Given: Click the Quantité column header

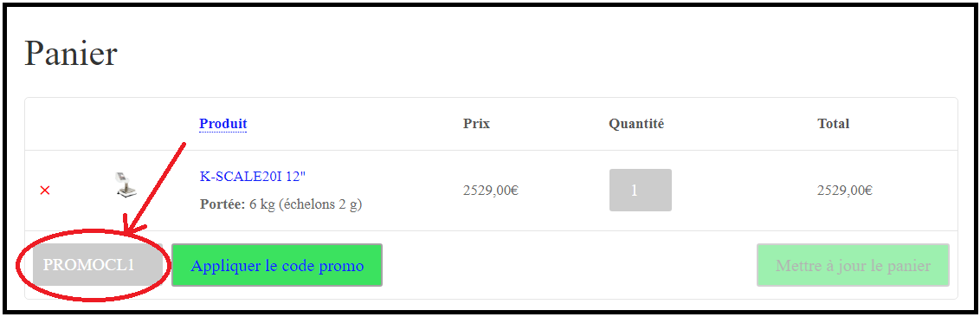Looking at the screenshot, I should point(636,124).
